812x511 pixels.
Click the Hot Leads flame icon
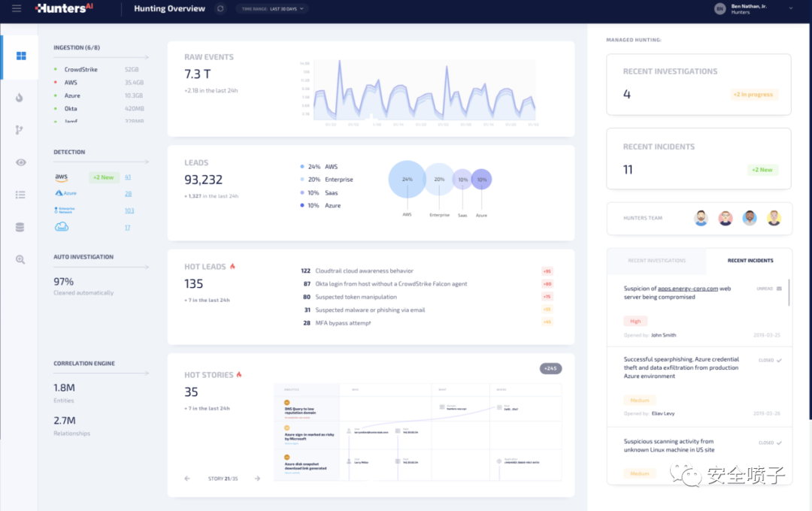click(x=232, y=266)
